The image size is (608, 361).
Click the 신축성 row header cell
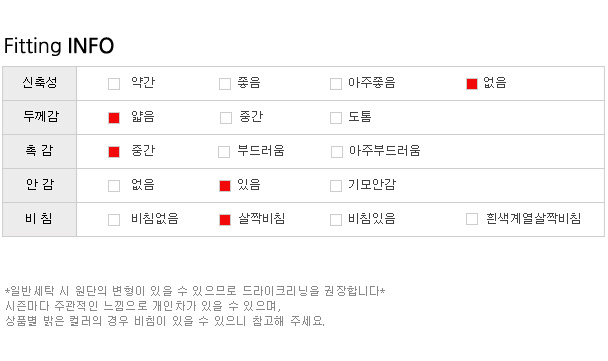point(40,83)
